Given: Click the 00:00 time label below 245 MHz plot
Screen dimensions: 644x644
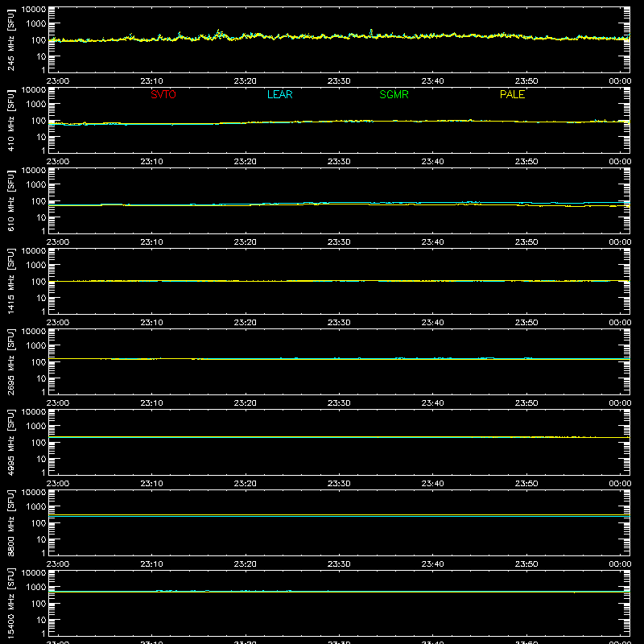Looking at the screenshot, I should click(x=620, y=81).
